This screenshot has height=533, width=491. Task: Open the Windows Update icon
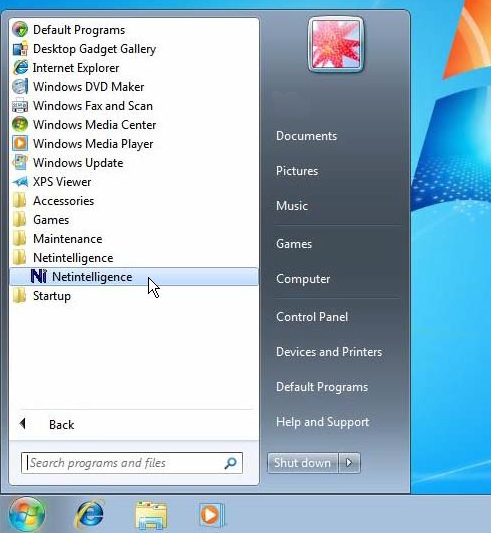[20, 162]
